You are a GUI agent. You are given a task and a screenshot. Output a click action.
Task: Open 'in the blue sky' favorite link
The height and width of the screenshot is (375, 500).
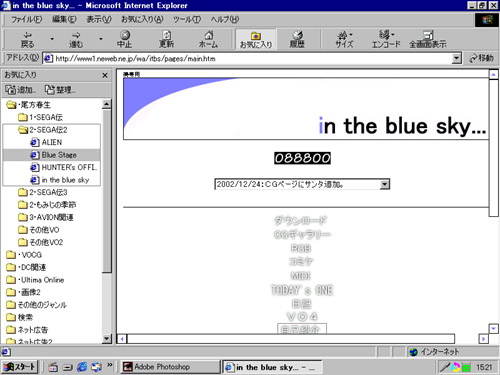click(60, 180)
